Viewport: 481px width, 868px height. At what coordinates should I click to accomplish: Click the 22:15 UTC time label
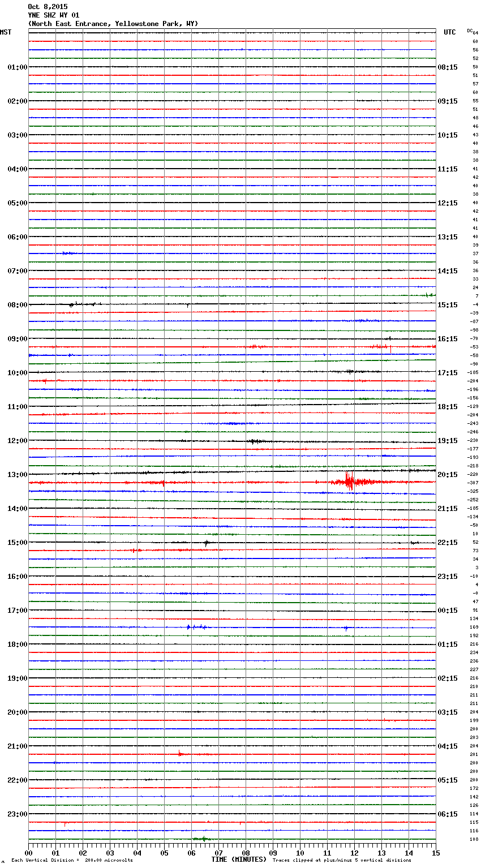tap(448, 543)
